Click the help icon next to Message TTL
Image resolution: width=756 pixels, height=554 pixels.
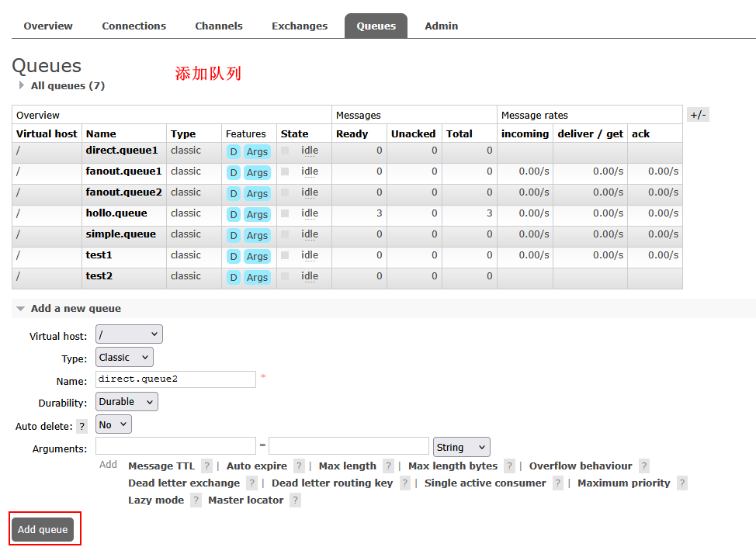[x=206, y=466]
